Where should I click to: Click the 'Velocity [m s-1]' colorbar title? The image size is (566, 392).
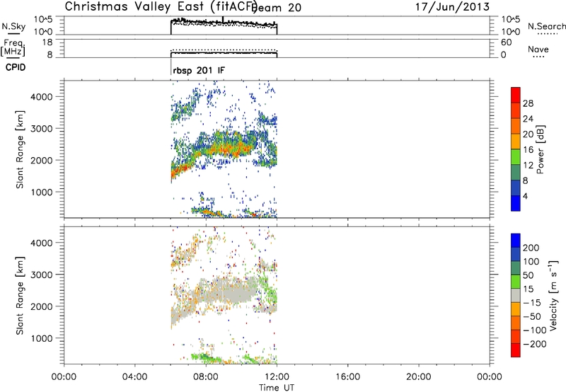coord(553,295)
